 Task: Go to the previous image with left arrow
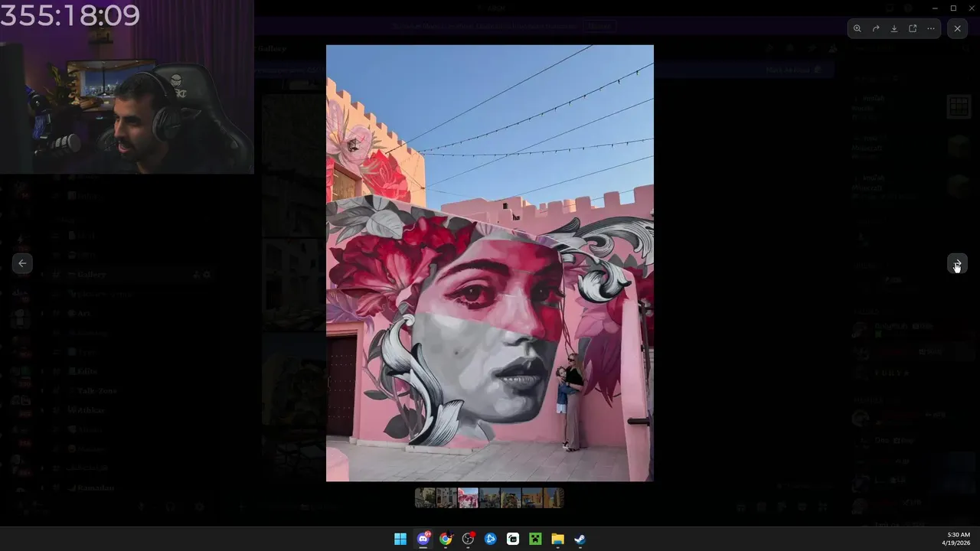click(22, 263)
